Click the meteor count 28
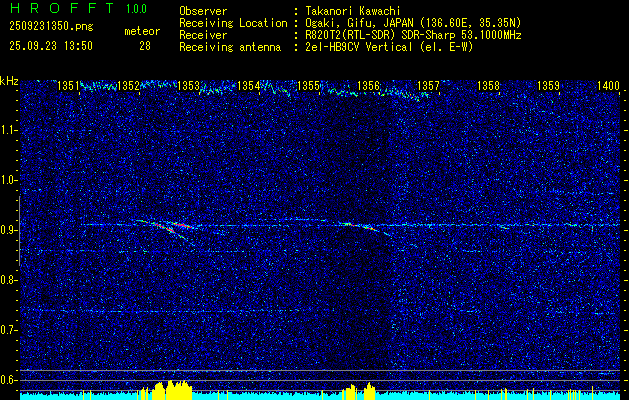Image resolution: width=629 pixels, height=400 pixels. click(x=145, y=46)
